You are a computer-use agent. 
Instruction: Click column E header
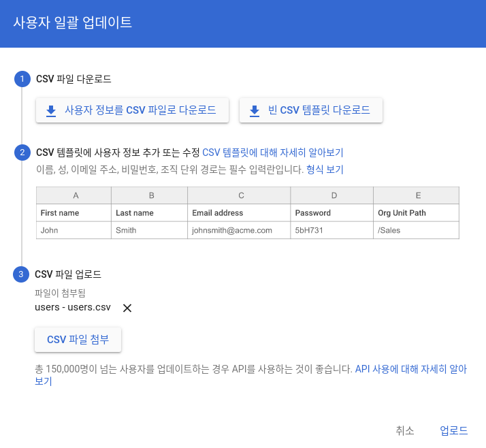pyautogui.click(x=417, y=195)
